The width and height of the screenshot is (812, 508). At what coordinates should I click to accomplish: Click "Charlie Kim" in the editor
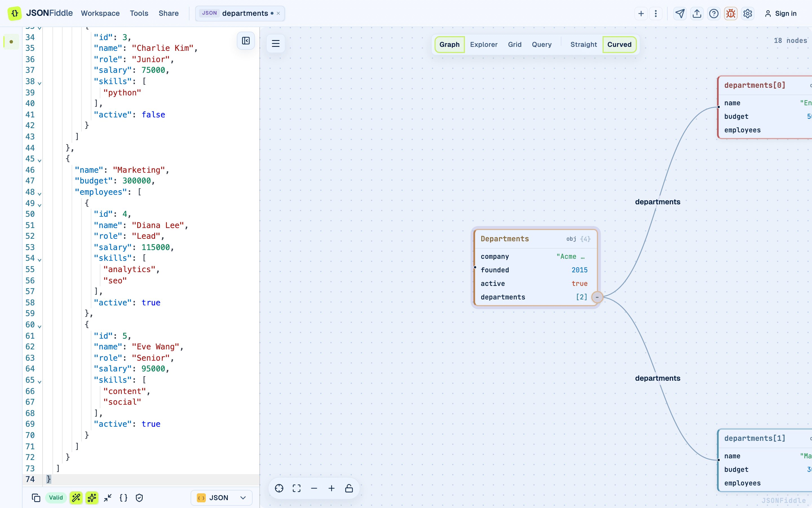click(163, 48)
